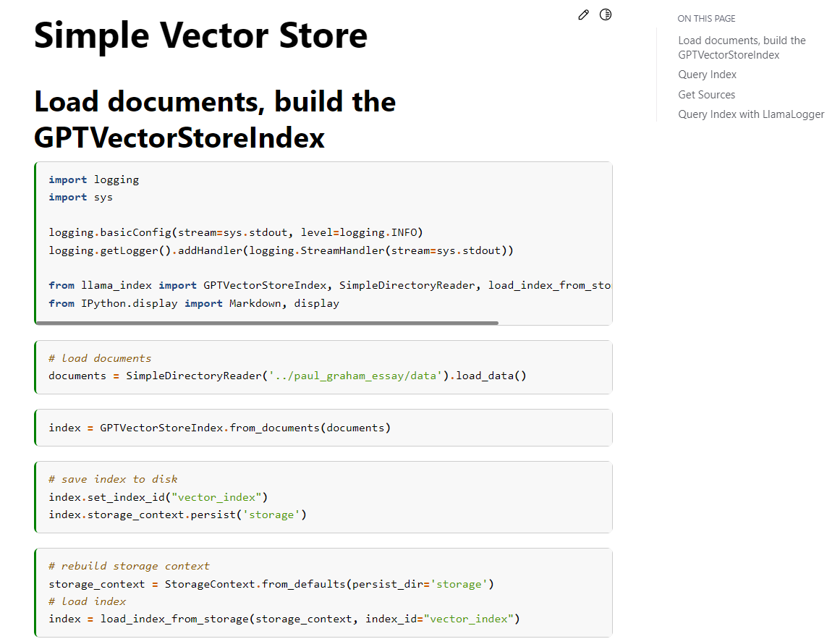Click the index.storage_context.persist code line
Image resolution: width=840 pixels, height=639 pixels.
(177, 515)
